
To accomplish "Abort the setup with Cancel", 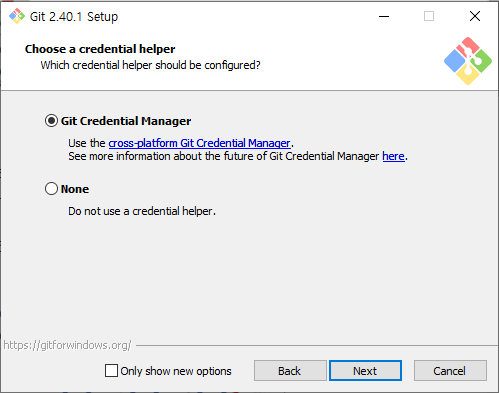I will click(450, 370).
